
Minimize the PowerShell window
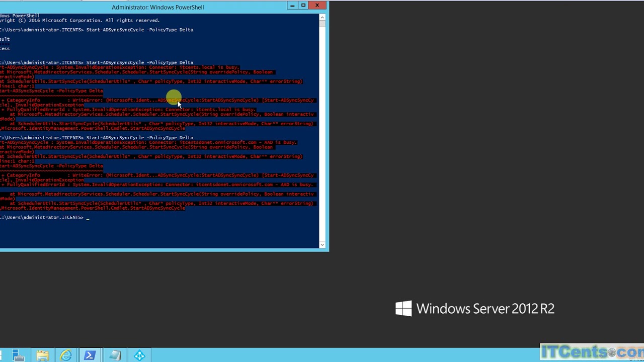(292, 6)
